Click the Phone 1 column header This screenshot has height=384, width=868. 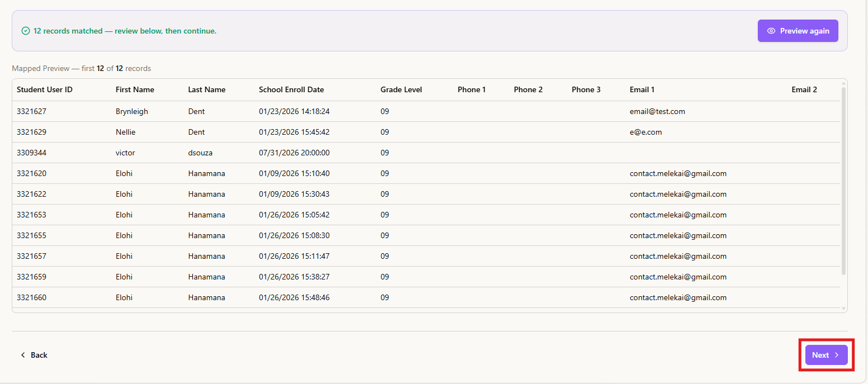(471, 89)
